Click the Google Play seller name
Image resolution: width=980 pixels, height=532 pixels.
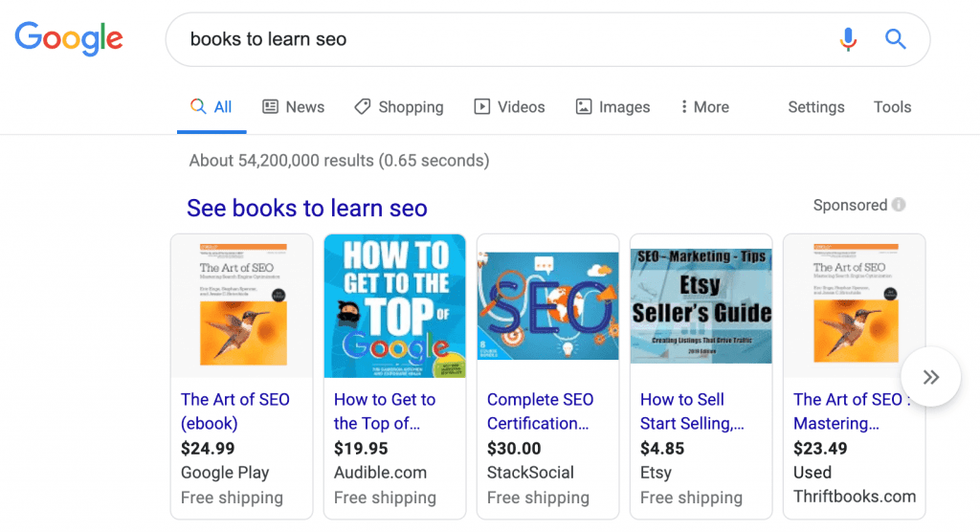coord(225,473)
